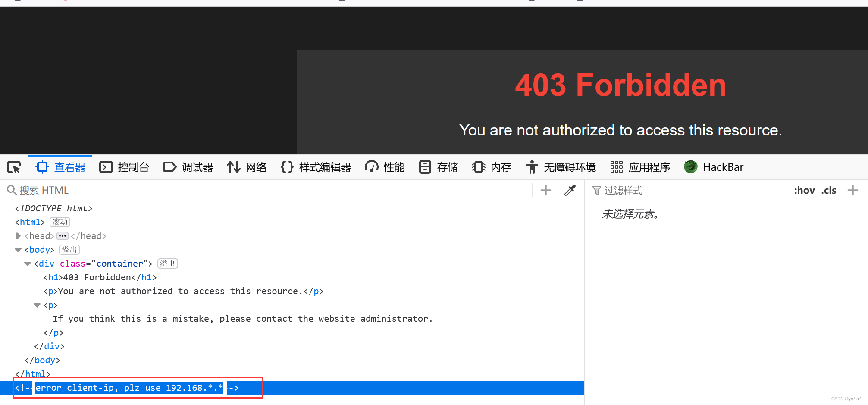Open the 性能 Performance panel
This screenshot has height=405, width=868.
coord(384,167)
